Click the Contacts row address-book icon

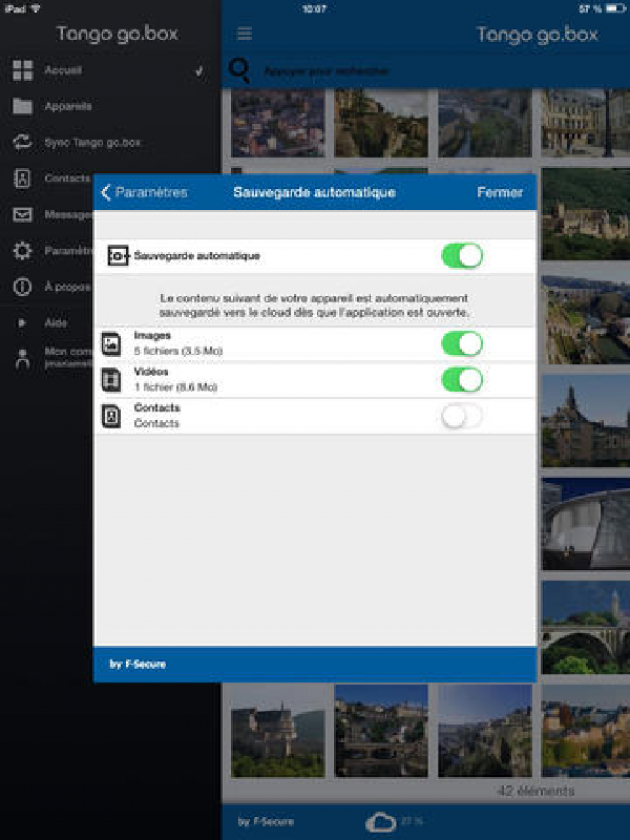click(112, 416)
